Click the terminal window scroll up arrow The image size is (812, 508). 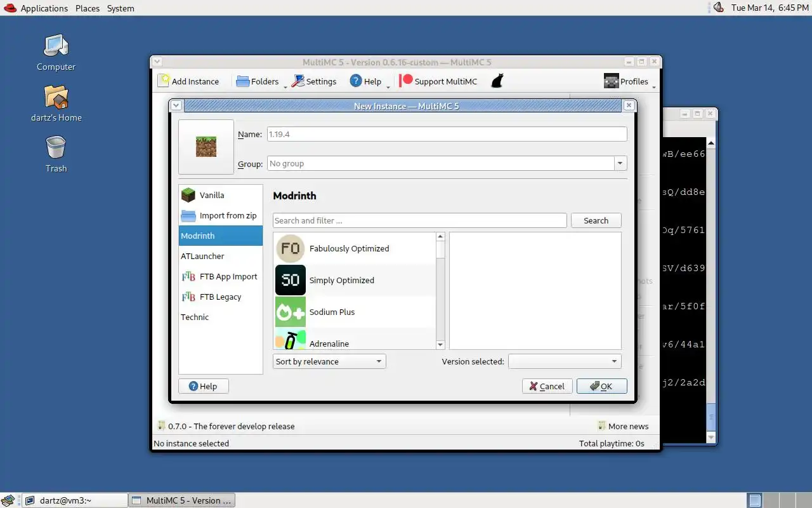click(x=711, y=143)
